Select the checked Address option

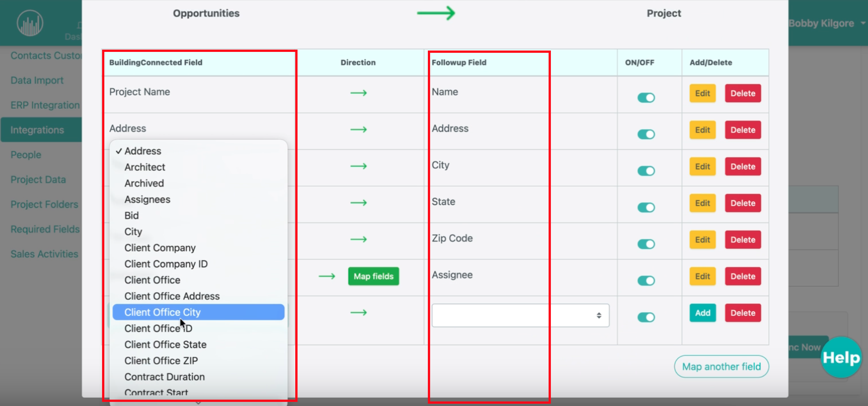click(x=199, y=151)
